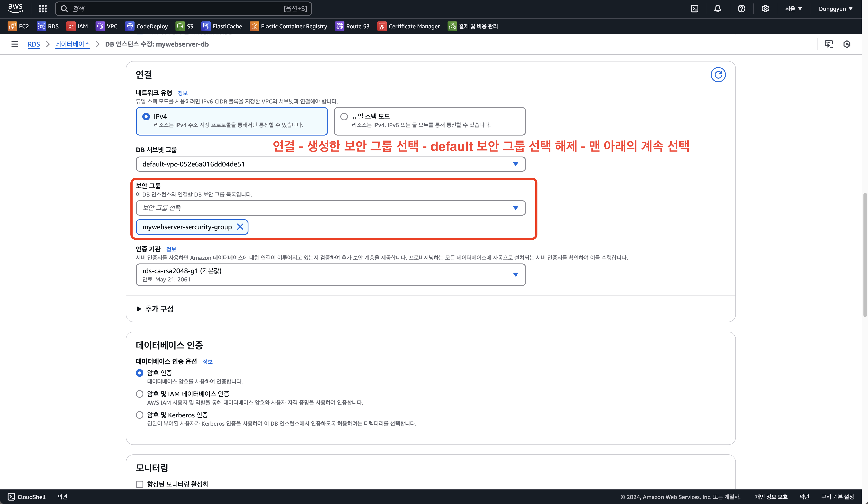
Task: Open the IAM service shortcut
Action: click(x=77, y=26)
